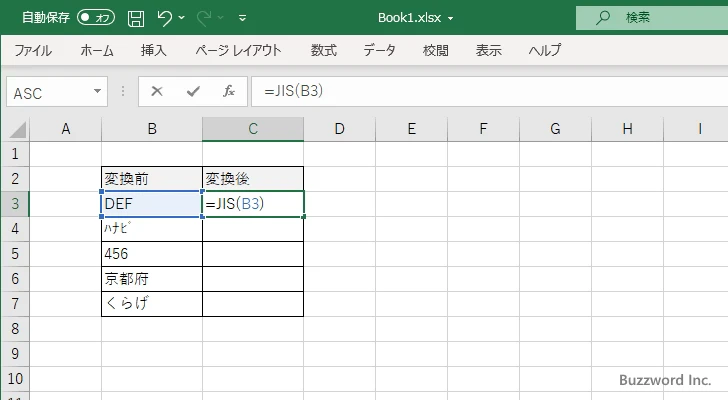
Task: Click the cell containing 京都府
Action: coord(152,279)
